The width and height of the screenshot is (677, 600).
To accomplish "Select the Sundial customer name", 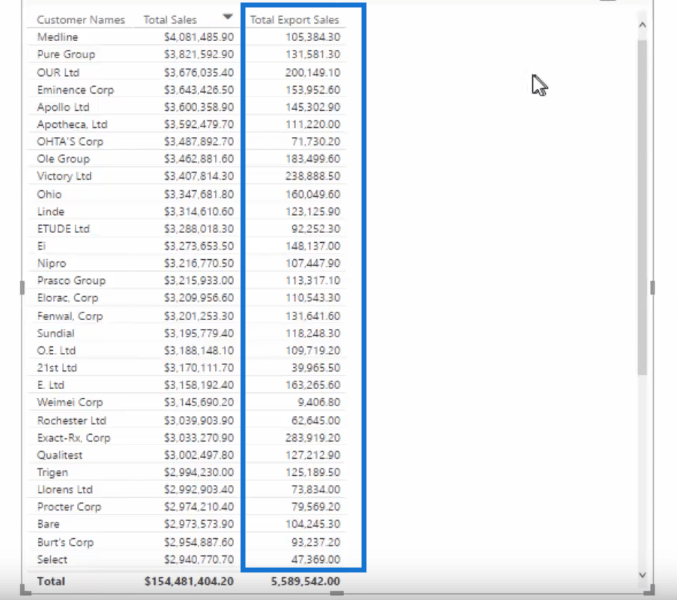I will tap(56, 333).
